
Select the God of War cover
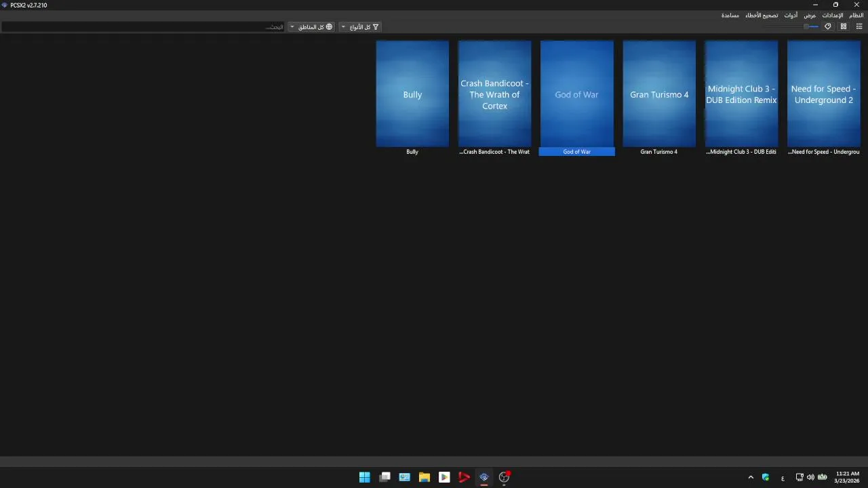pos(577,94)
